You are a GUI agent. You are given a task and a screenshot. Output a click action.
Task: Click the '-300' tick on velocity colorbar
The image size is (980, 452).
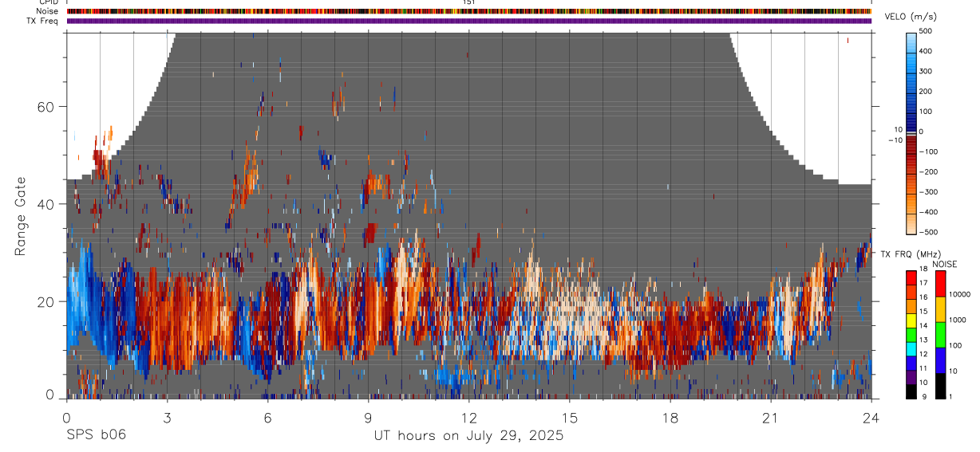pos(930,192)
